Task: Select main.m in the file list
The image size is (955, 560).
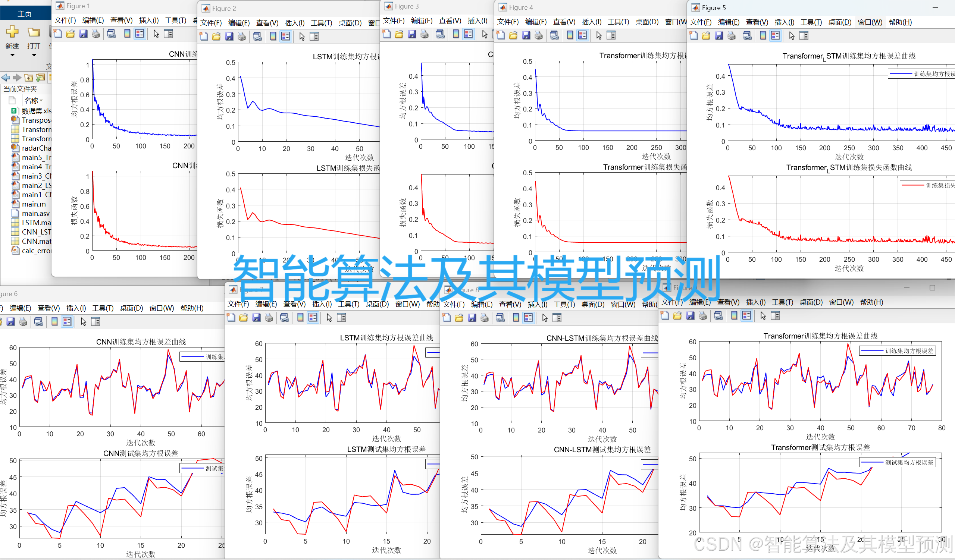Action: (33, 204)
